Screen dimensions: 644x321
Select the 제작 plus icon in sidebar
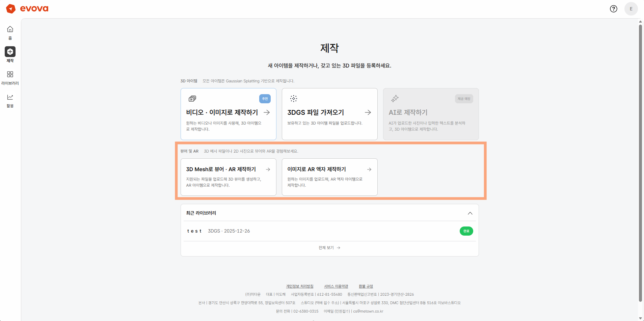tap(10, 52)
